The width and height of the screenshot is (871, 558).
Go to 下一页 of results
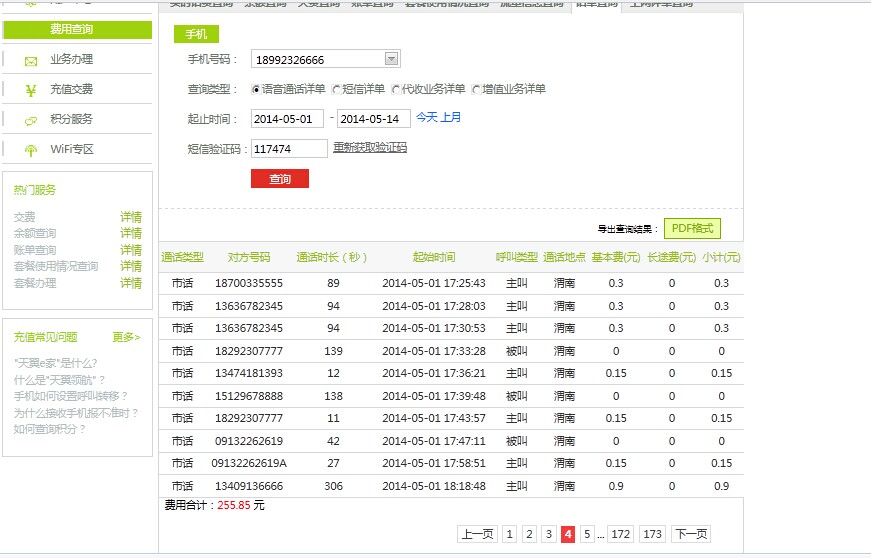click(691, 534)
